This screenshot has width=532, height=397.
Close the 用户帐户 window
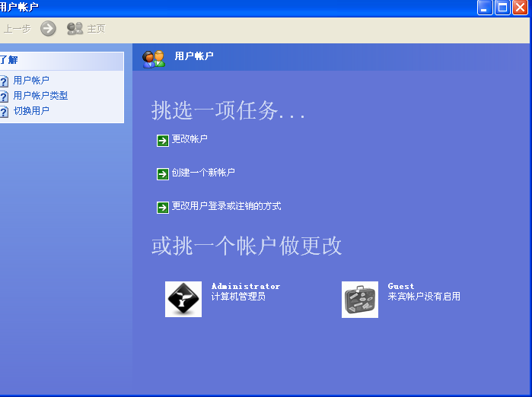[x=520, y=8]
